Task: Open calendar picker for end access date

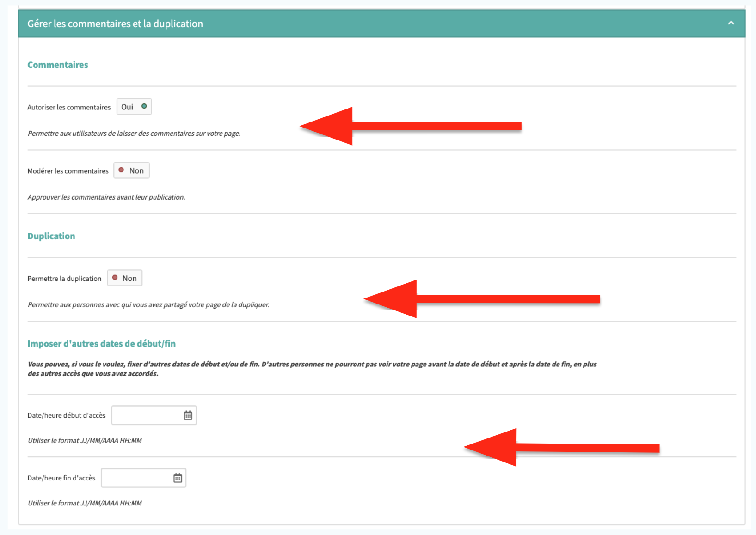Action: pos(178,478)
